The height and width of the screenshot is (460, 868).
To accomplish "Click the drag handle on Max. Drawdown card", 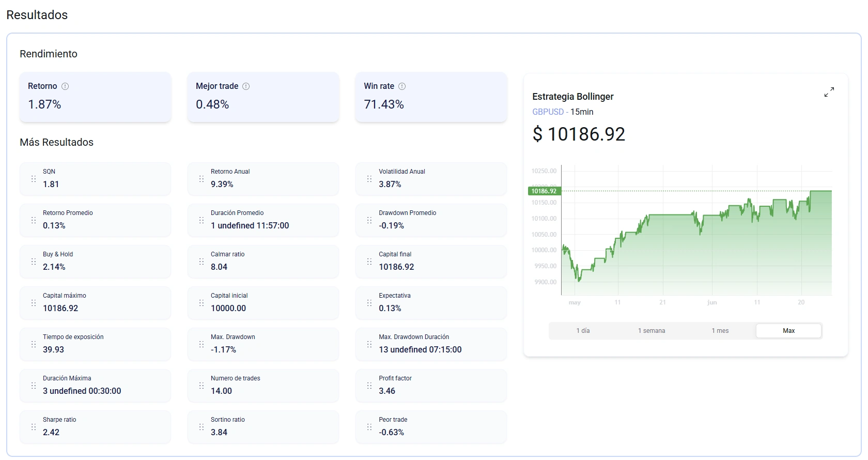I will [202, 344].
